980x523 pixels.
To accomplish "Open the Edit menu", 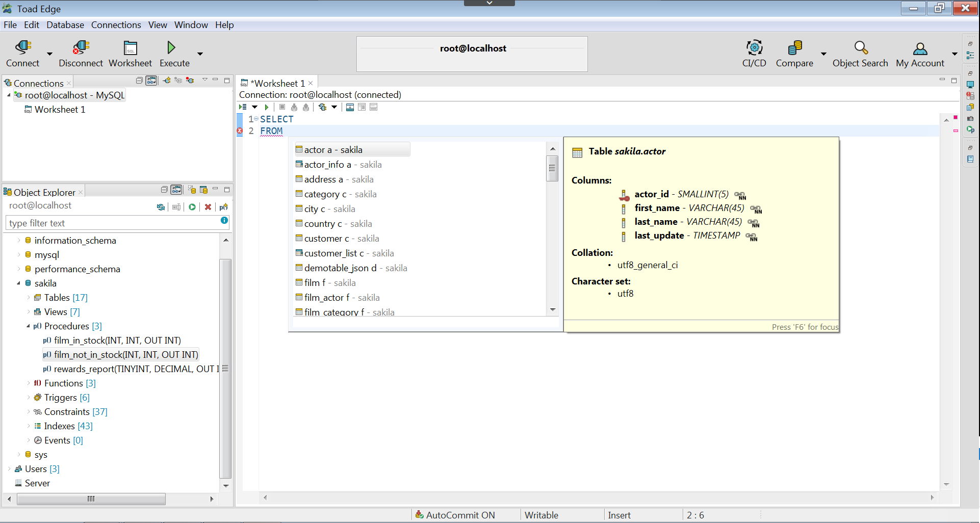I will pos(31,24).
